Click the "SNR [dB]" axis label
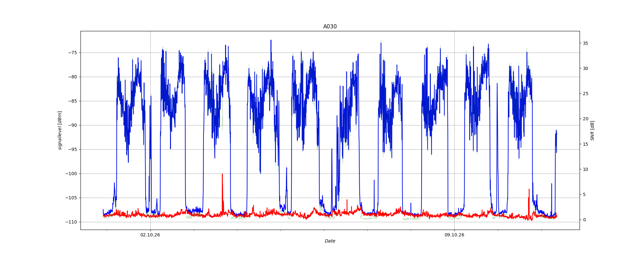The width and height of the screenshot is (644, 258). (x=592, y=131)
